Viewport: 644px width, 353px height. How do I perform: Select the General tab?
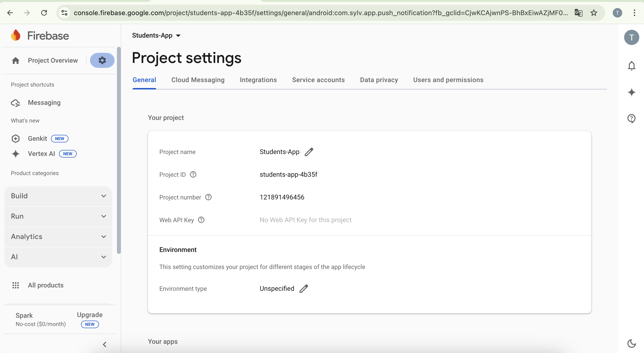pyautogui.click(x=144, y=80)
